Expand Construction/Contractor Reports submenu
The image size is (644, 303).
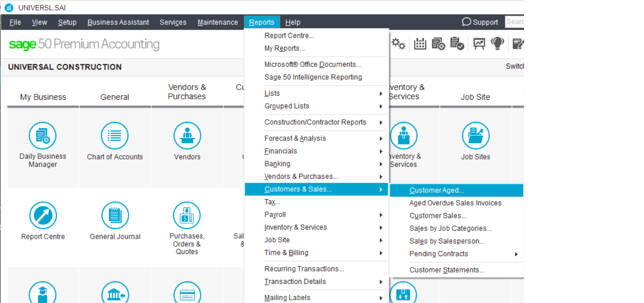point(316,122)
